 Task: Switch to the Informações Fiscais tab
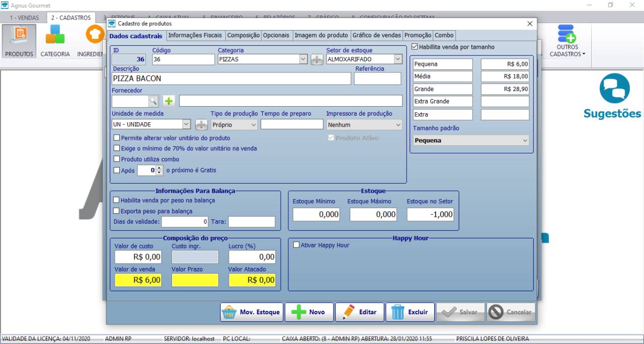tap(195, 36)
